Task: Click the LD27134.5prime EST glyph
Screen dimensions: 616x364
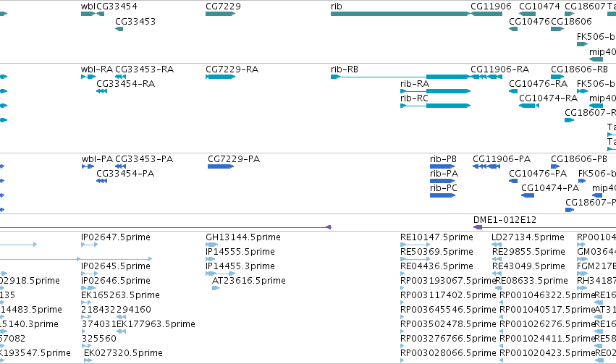Action: coord(497,245)
